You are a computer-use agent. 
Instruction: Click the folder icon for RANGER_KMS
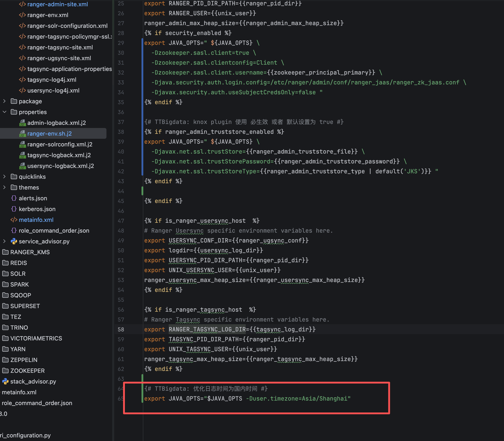coord(5,252)
